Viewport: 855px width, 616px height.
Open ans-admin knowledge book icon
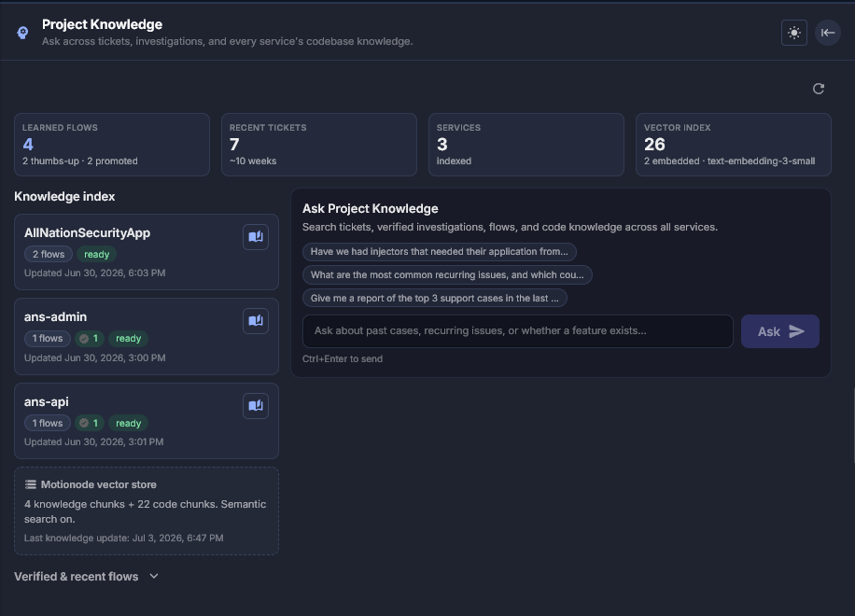tap(256, 320)
